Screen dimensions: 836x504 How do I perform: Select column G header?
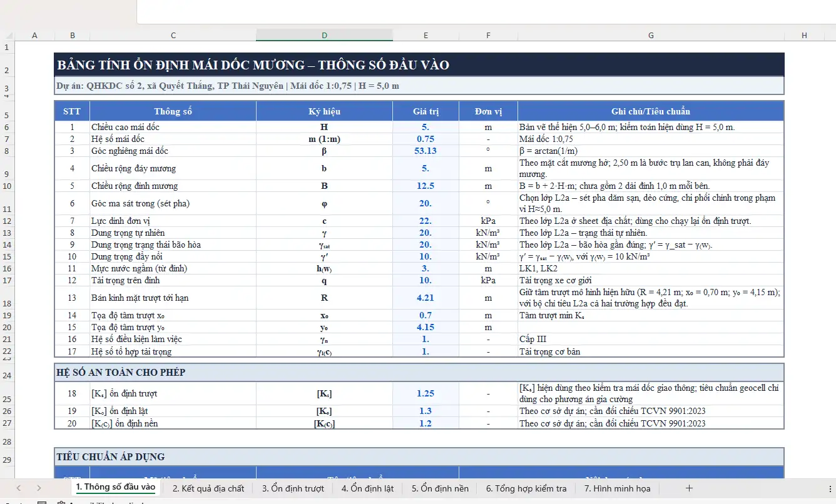coord(651,35)
